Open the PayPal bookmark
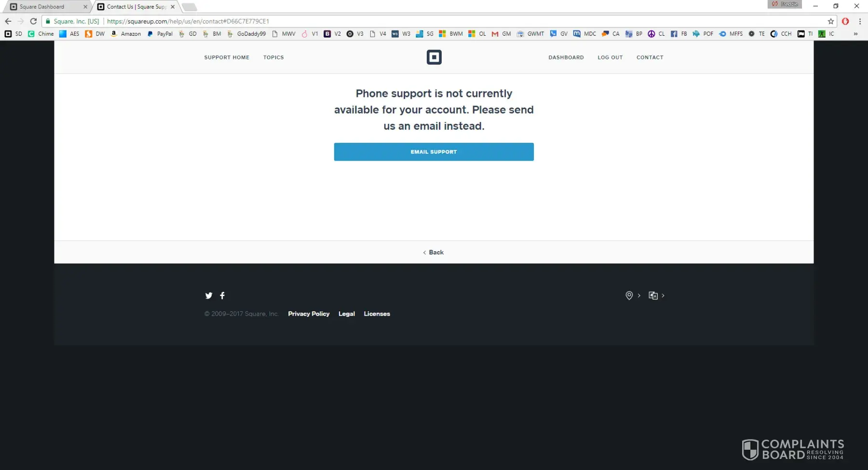 coord(160,34)
